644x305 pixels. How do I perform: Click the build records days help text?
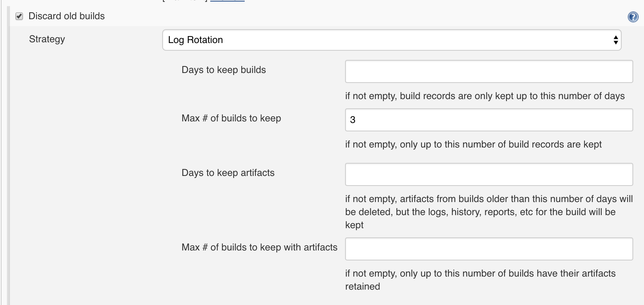click(x=485, y=96)
